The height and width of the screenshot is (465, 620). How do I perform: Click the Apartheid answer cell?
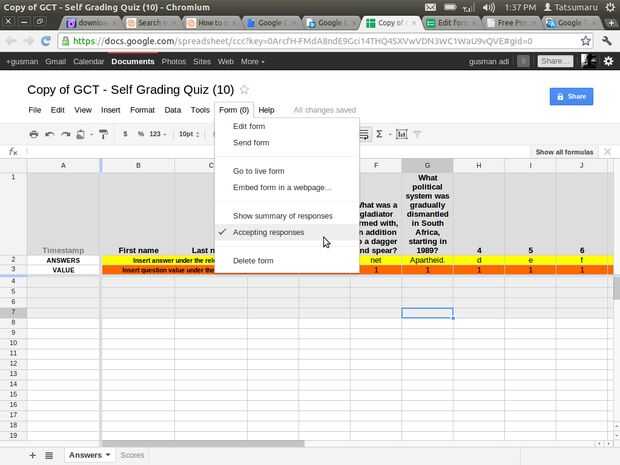click(427, 260)
